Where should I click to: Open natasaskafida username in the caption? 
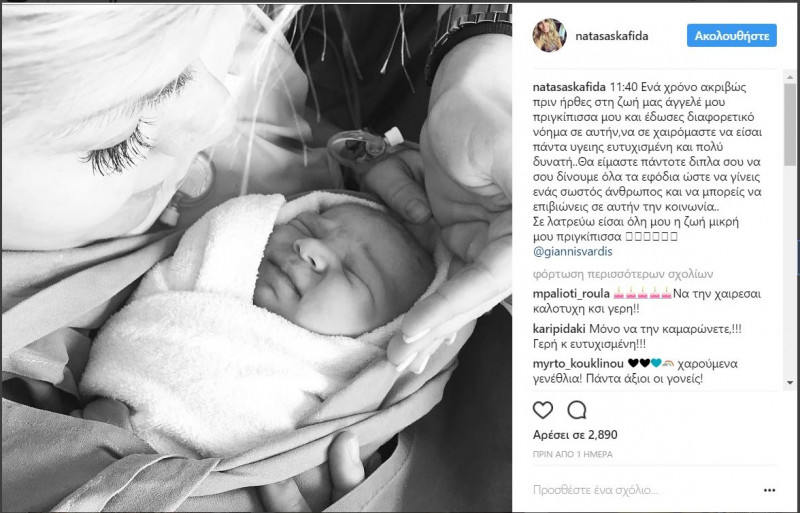click(x=569, y=87)
